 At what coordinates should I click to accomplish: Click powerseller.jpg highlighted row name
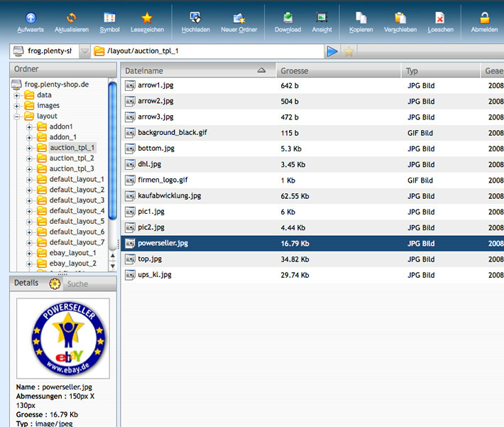point(163,243)
